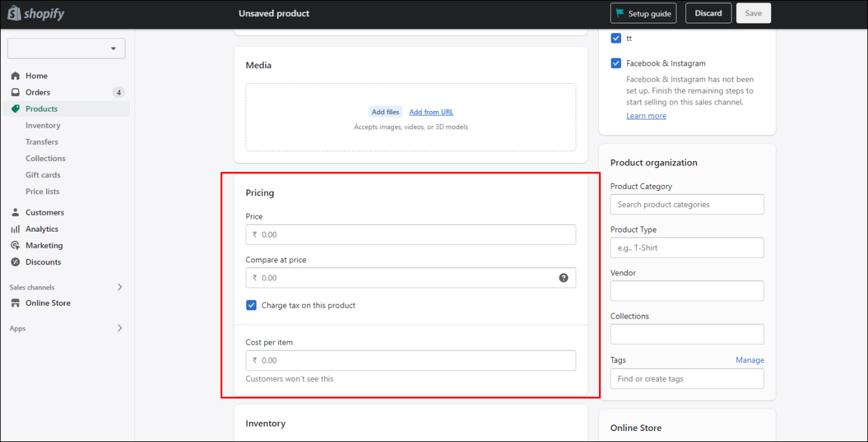Click the Compare at price input field
Viewport: 868px width, 442px height.
pyautogui.click(x=411, y=278)
